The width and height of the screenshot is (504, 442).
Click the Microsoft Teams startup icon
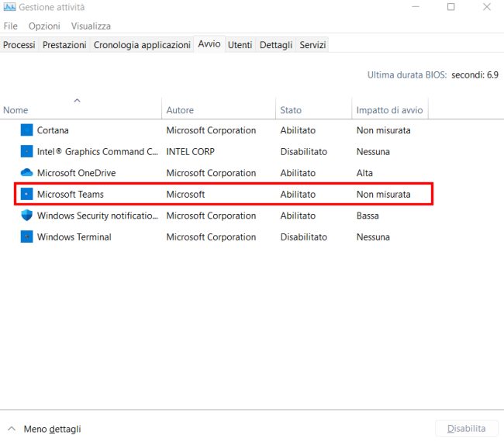point(26,194)
